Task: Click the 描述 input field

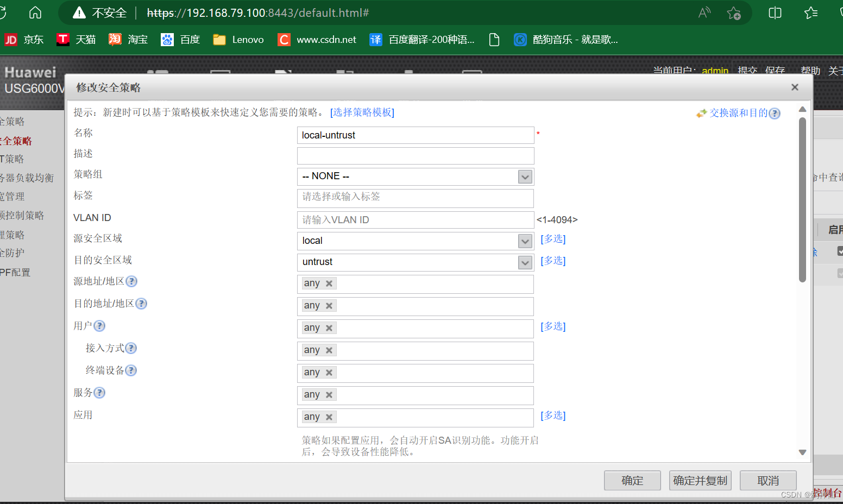Action: [x=416, y=156]
